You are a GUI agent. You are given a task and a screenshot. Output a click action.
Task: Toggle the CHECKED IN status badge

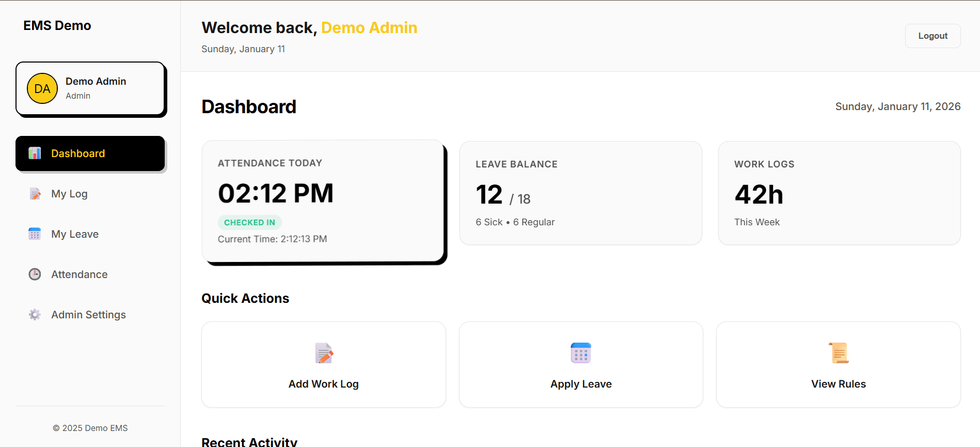pos(249,222)
